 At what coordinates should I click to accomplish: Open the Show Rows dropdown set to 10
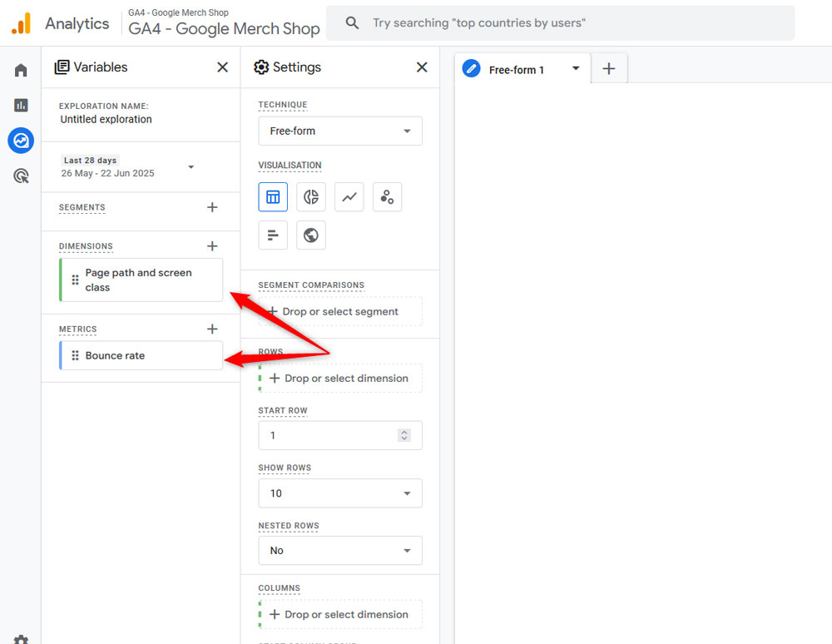tap(339, 493)
